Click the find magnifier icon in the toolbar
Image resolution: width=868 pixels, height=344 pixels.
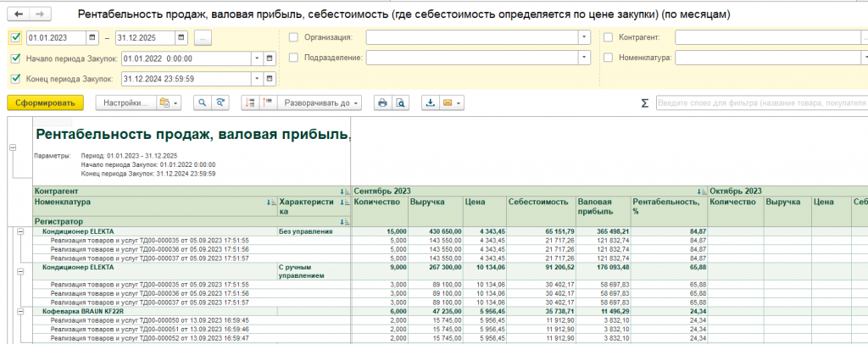(x=203, y=103)
